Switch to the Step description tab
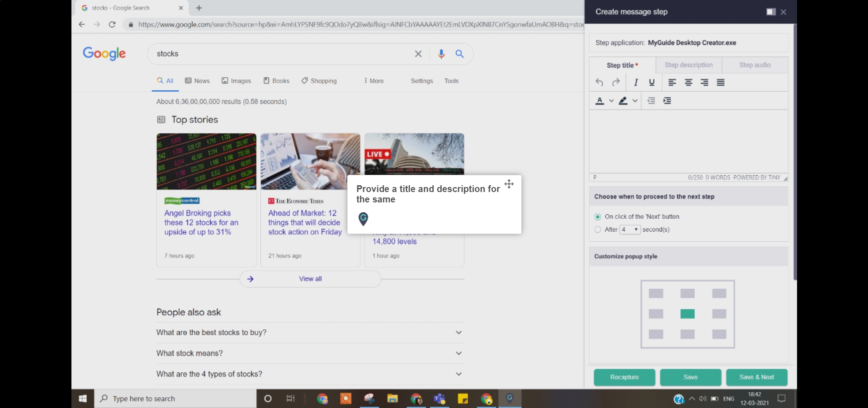This screenshot has width=868, height=408. coord(689,65)
